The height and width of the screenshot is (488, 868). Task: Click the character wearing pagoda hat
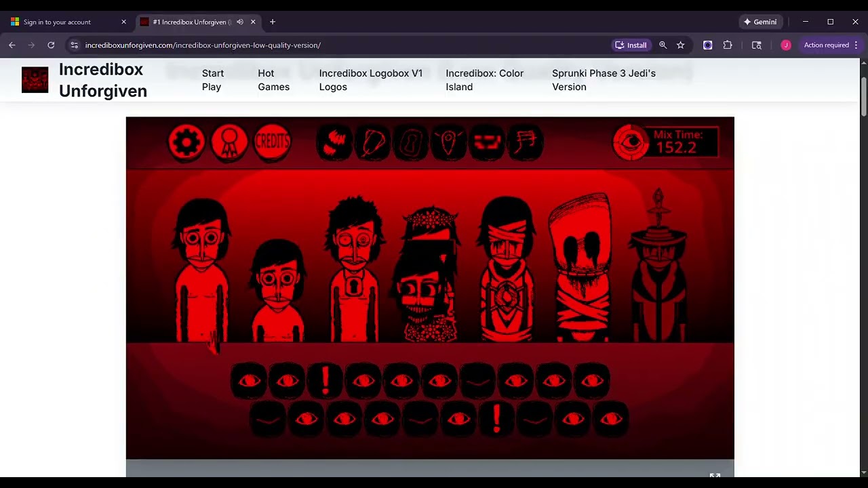point(658,266)
